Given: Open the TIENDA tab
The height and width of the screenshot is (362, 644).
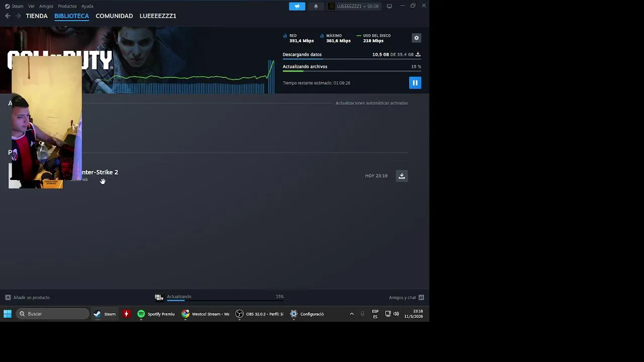Looking at the screenshot, I should point(37,16).
